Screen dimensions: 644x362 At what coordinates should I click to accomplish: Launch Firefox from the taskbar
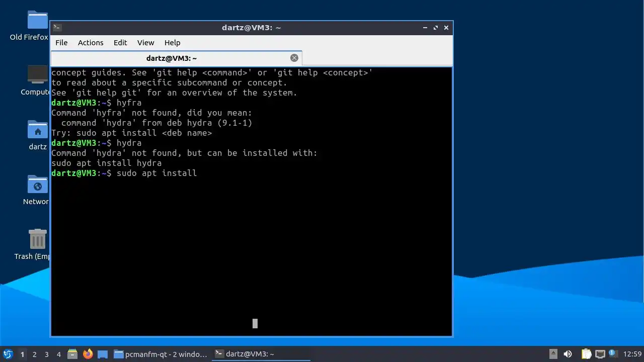tap(88, 354)
